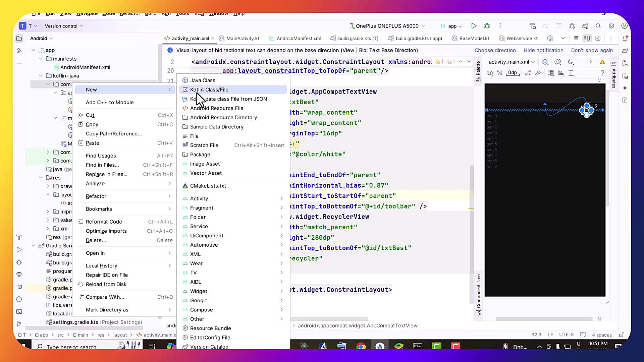Image resolution: width=644 pixels, height=362 pixels.
Task: Open the activity_main.xml dropdown in the design toolbar
Action: pyautogui.click(x=512, y=62)
